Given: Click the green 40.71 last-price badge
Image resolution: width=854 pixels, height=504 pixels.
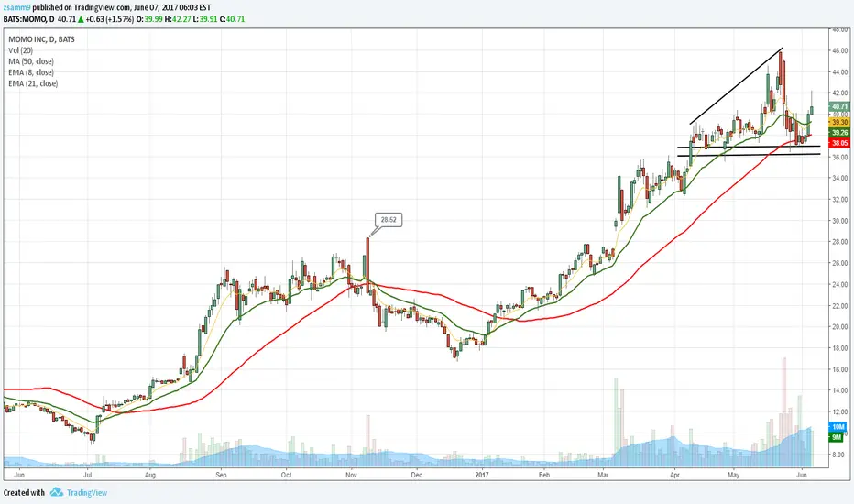Looking at the screenshot, I should coord(838,106).
